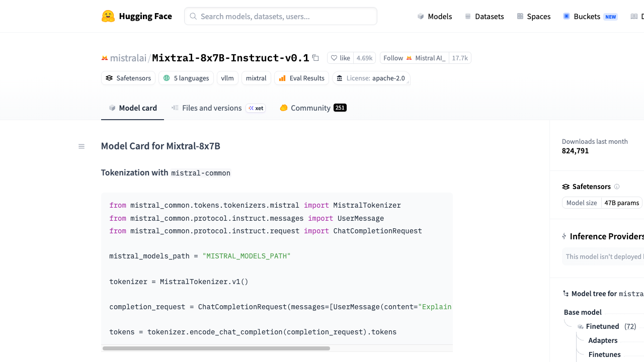644x362 pixels.
Task: Click the code block horizontal scrollbar
Action: coord(216,348)
